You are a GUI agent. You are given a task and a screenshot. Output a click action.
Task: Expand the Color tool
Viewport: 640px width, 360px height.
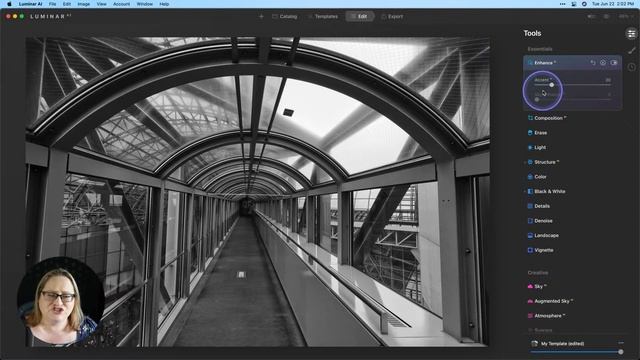tap(540, 177)
